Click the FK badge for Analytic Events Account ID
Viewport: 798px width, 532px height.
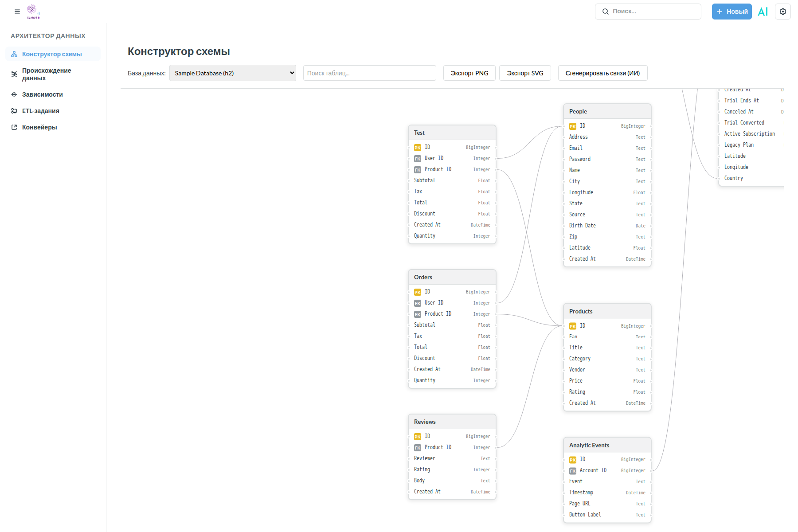click(x=573, y=471)
